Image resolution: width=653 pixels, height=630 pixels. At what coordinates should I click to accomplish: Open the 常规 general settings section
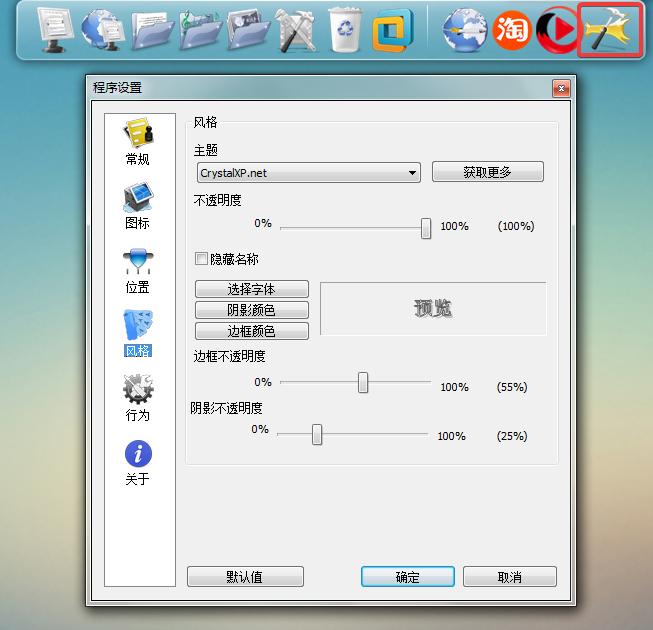138,142
